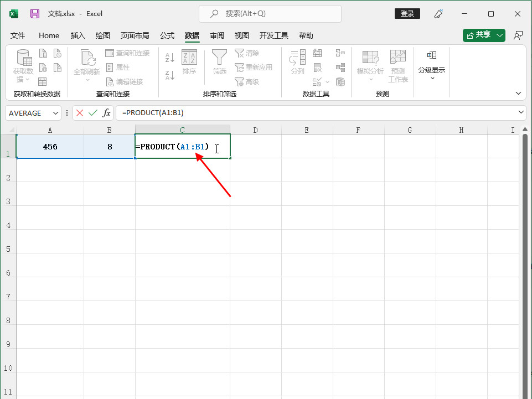
Task: Click Edit Links (编辑链接)
Action: [125, 82]
